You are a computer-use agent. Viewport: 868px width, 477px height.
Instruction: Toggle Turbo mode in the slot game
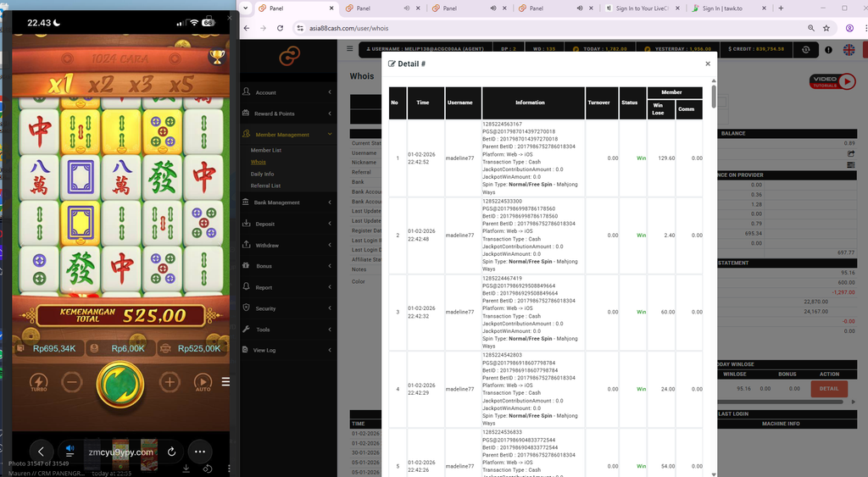[x=38, y=382]
